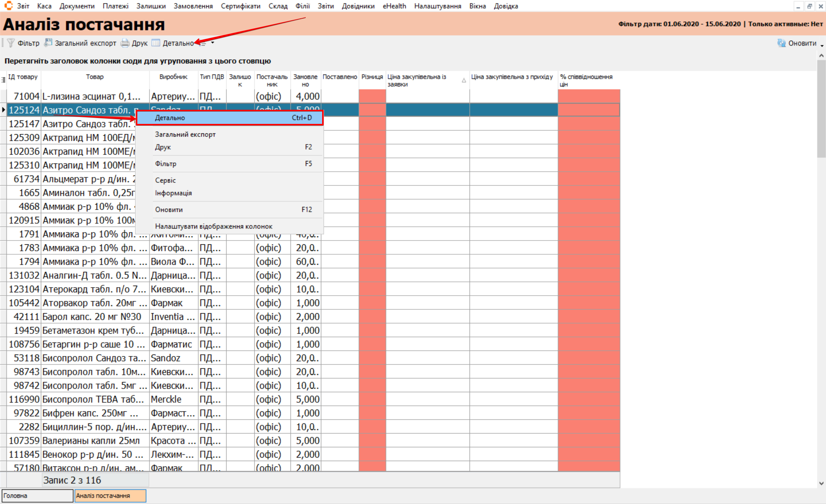Click the Оновити refresh icon
826x504 pixels.
[781, 43]
